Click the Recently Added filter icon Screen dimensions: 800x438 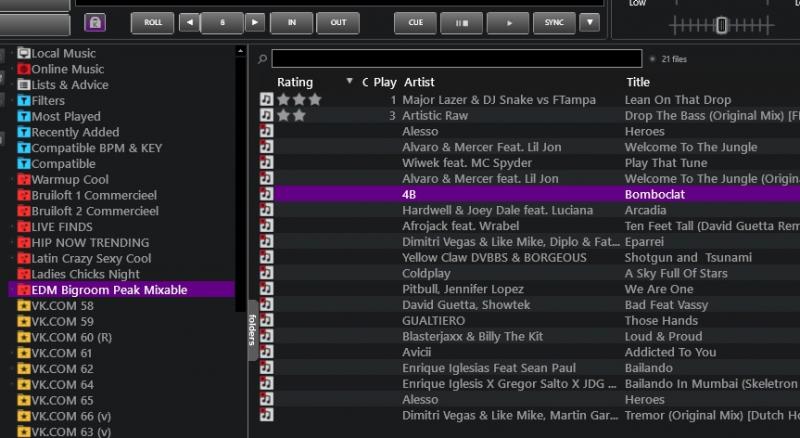pos(23,132)
